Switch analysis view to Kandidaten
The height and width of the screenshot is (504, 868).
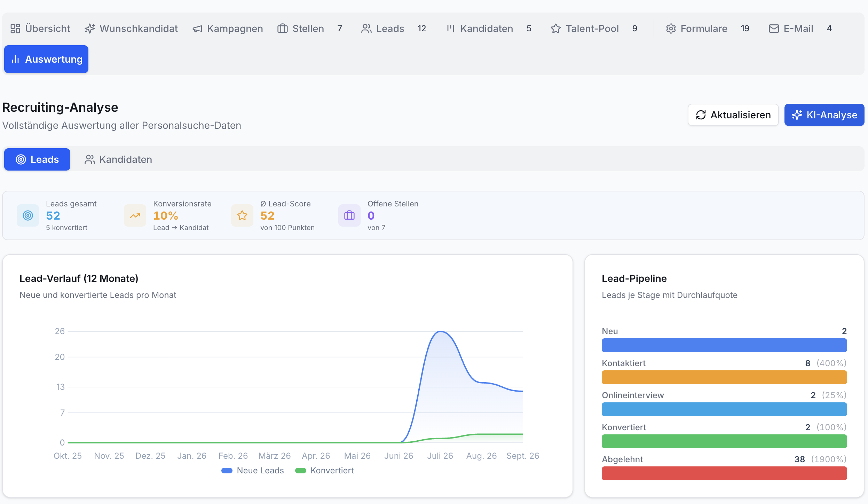point(118,159)
